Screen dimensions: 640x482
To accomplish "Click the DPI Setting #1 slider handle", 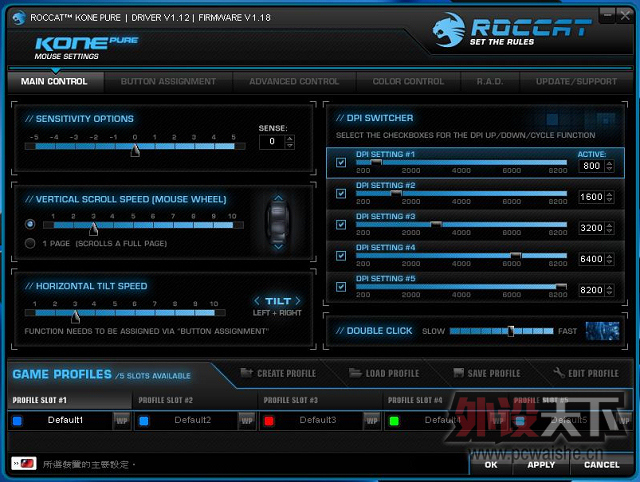I will pos(376,162).
